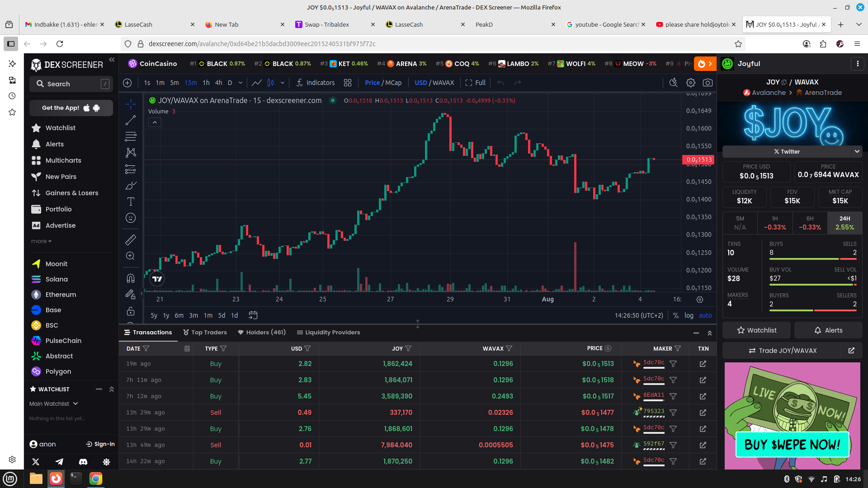
Task: Select the 5m timeframe
Action: click(175, 83)
